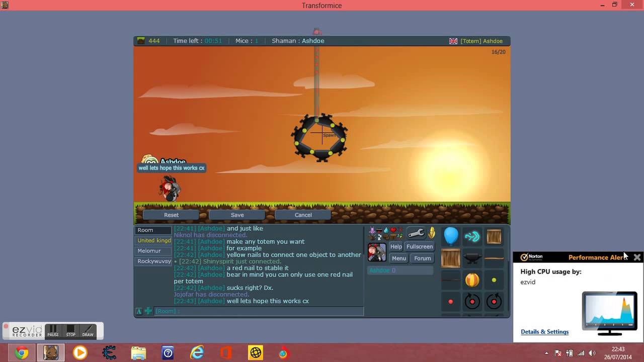Screen dimensions: 644x362
Task: Open Microsoft Office from taskbar
Action: point(226,353)
